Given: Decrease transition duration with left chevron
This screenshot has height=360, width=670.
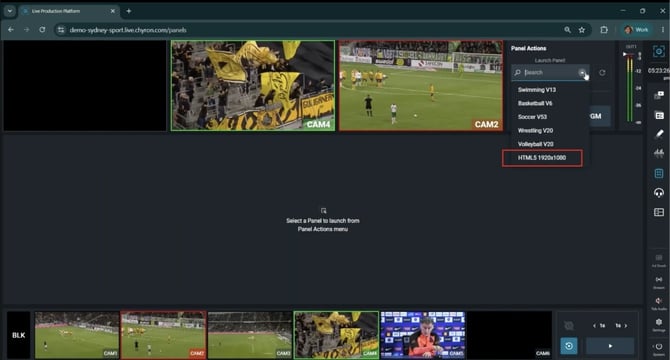Looking at the screenshot, I should tap(594, 326).
